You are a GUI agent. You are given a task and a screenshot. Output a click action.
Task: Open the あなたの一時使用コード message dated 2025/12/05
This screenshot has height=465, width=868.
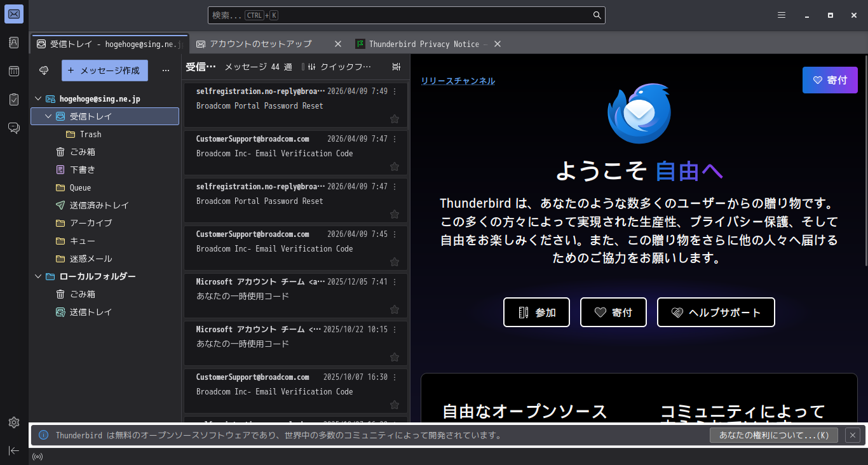point(296,295)
